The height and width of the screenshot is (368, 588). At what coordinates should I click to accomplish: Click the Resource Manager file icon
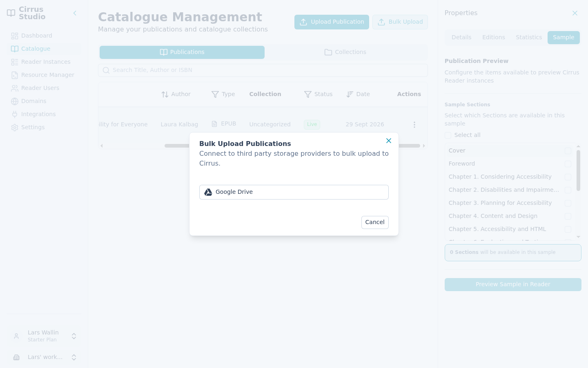coord(15,75)
